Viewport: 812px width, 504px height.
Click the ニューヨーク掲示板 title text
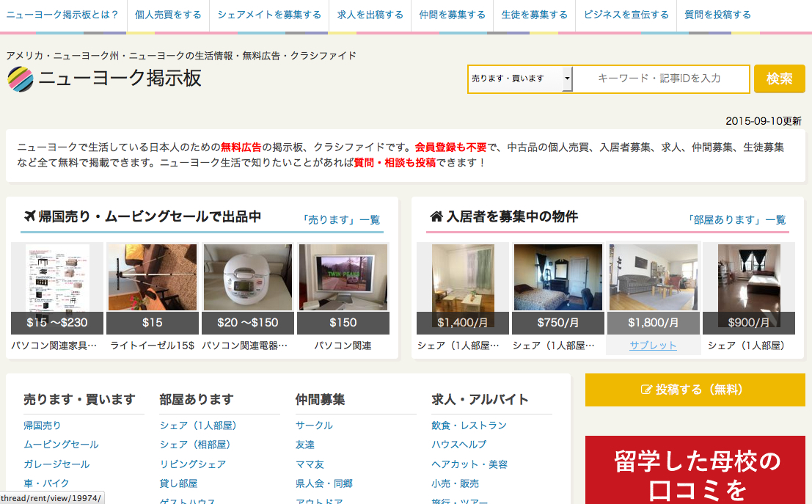(120, 78)
